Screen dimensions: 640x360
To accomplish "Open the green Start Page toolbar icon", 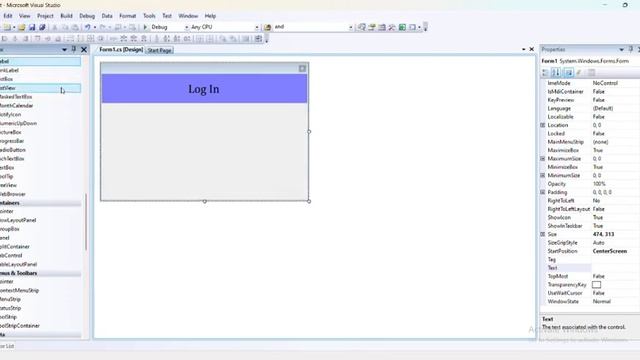I will coord(402,27).
